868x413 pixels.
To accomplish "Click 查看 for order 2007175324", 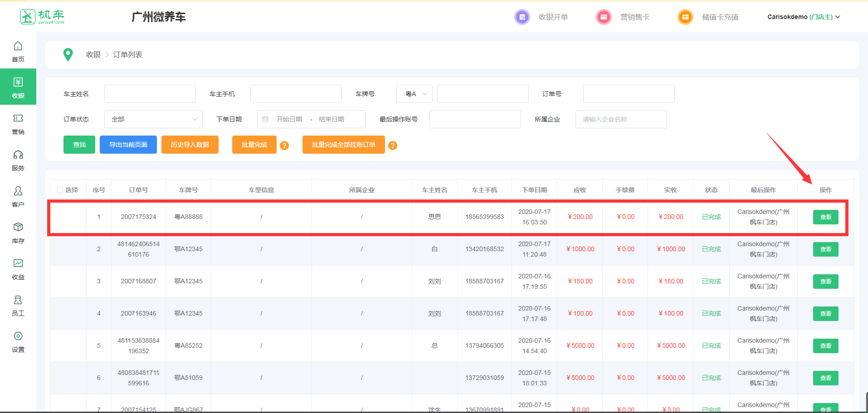I will tap(825, 217).
